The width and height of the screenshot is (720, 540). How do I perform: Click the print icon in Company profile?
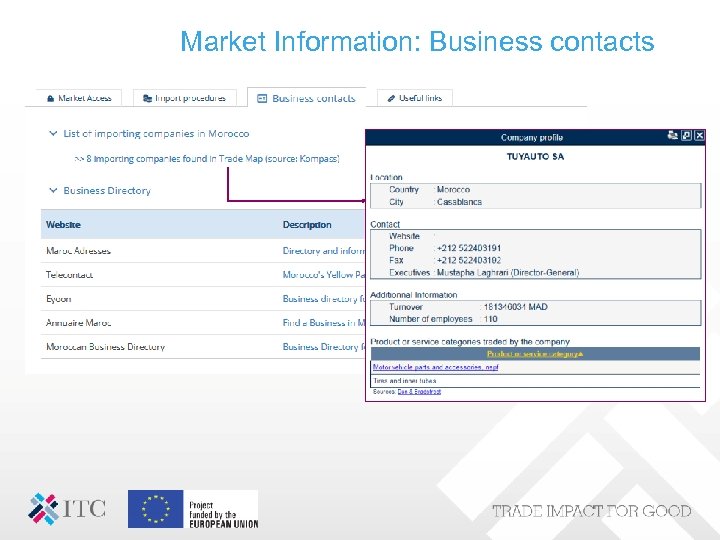pyautogui.click(x=672, y=135)
